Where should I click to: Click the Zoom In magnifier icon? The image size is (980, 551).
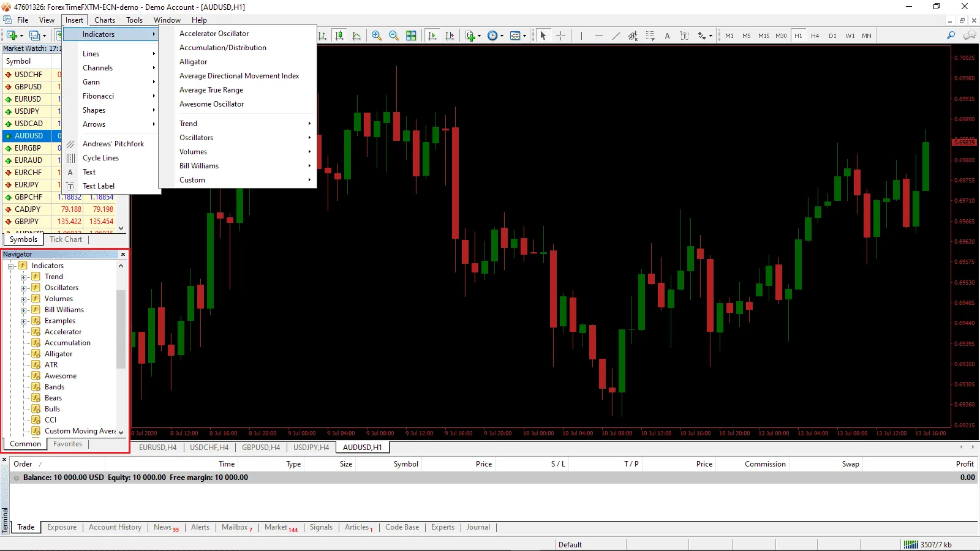(x=377, y=36)
